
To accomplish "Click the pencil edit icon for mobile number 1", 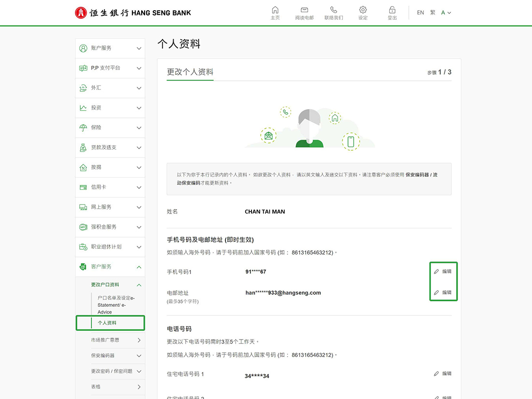I will (x=437, y=271).
